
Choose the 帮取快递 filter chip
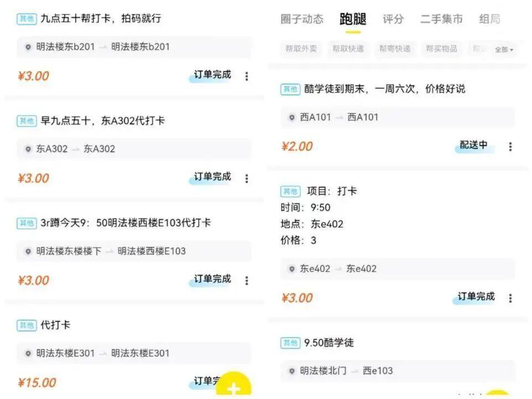[x=348, y=49]
